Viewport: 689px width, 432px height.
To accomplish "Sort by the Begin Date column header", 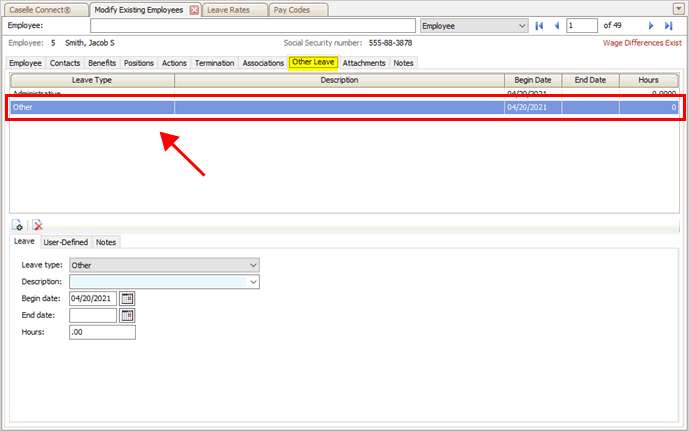I will pos(533,80).
